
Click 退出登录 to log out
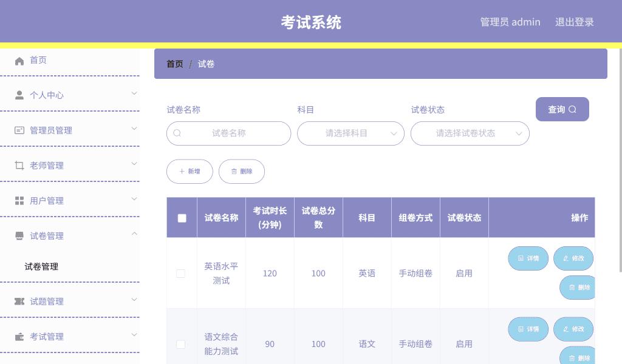tap(574, 21)
